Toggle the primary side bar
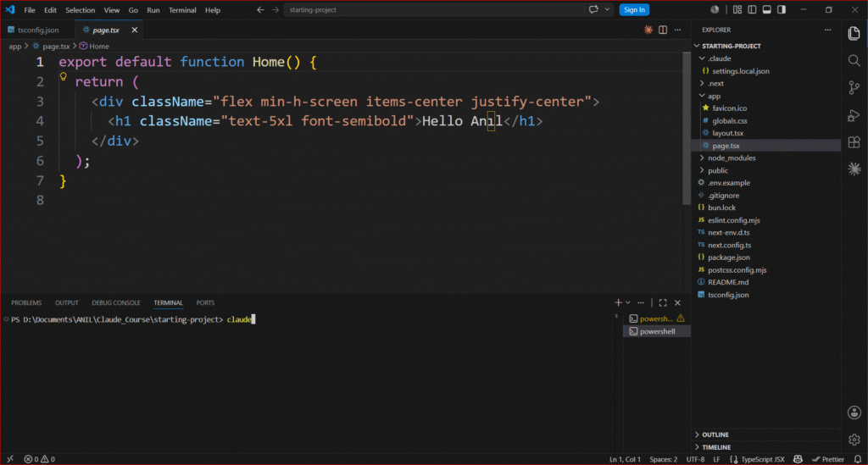Viewport: 868px width, 465px height. [x=752, y=9]
